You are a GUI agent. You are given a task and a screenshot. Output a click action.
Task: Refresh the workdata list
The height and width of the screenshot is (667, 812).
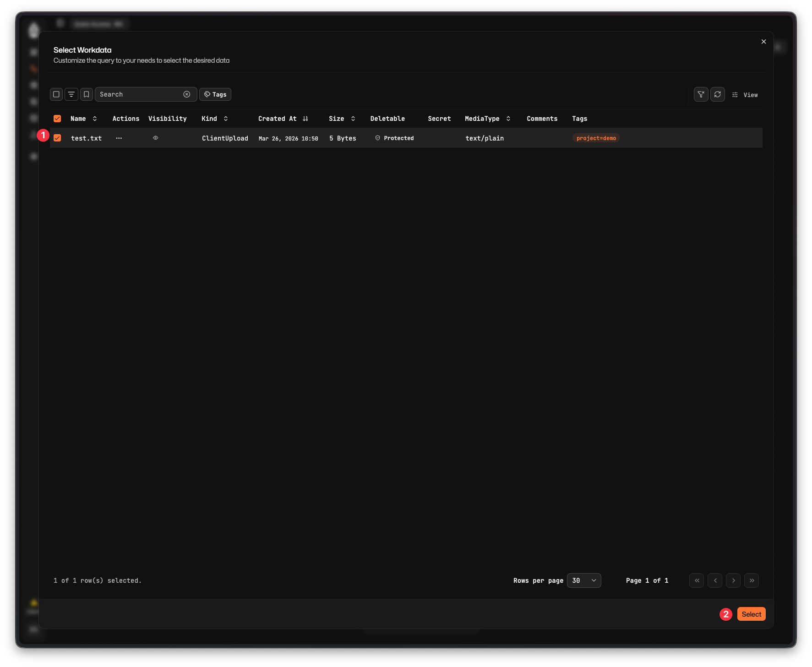(x=717, y=94)
